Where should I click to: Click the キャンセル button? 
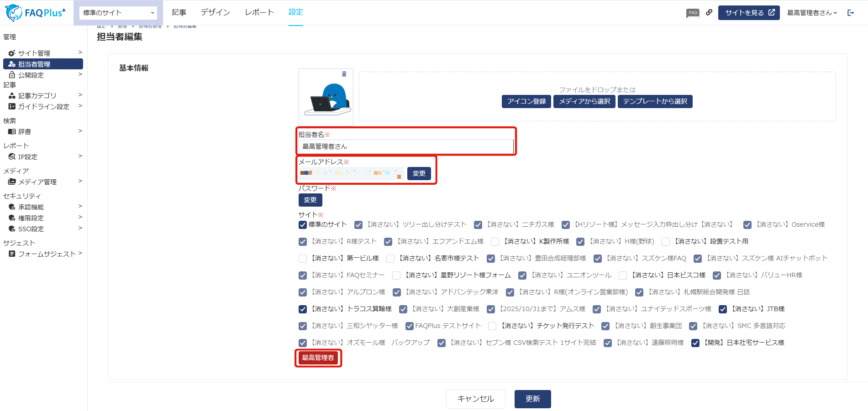(475, 399)
